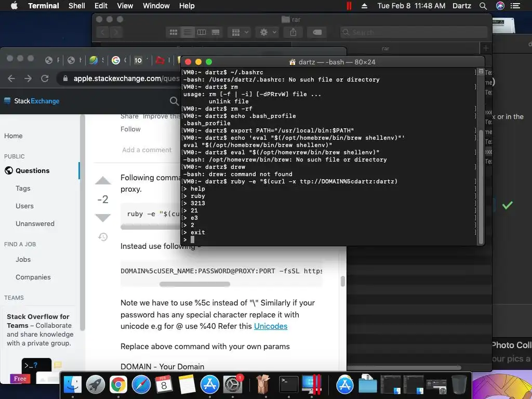
Task: Open the Edit menu in the menu bar
Action: pyautogui.click(x=101, y=6)
